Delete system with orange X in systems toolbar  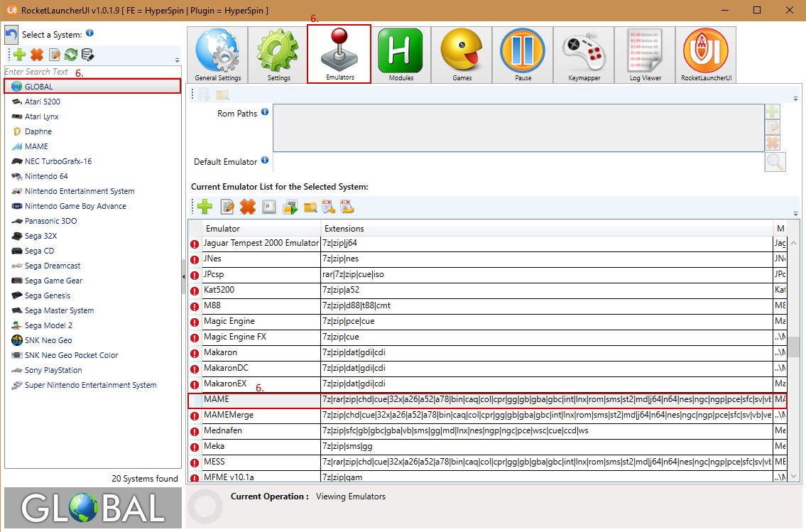[x=36, y=55]
